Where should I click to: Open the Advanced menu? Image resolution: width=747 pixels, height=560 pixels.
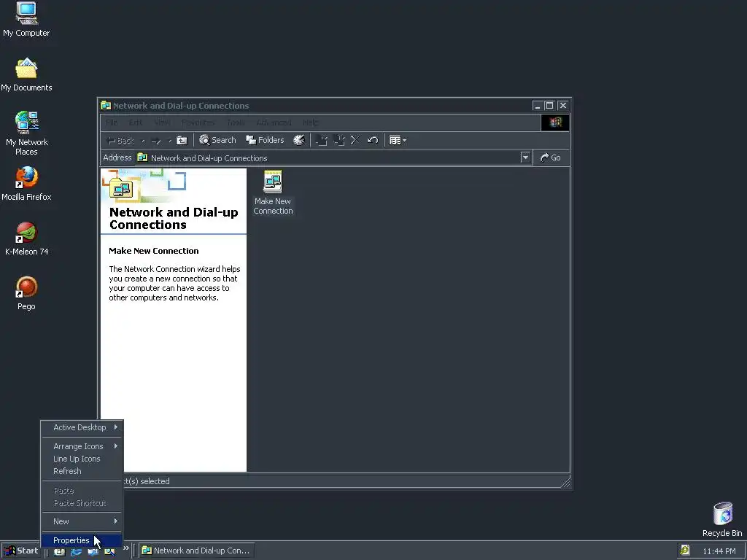coord(274,122)
